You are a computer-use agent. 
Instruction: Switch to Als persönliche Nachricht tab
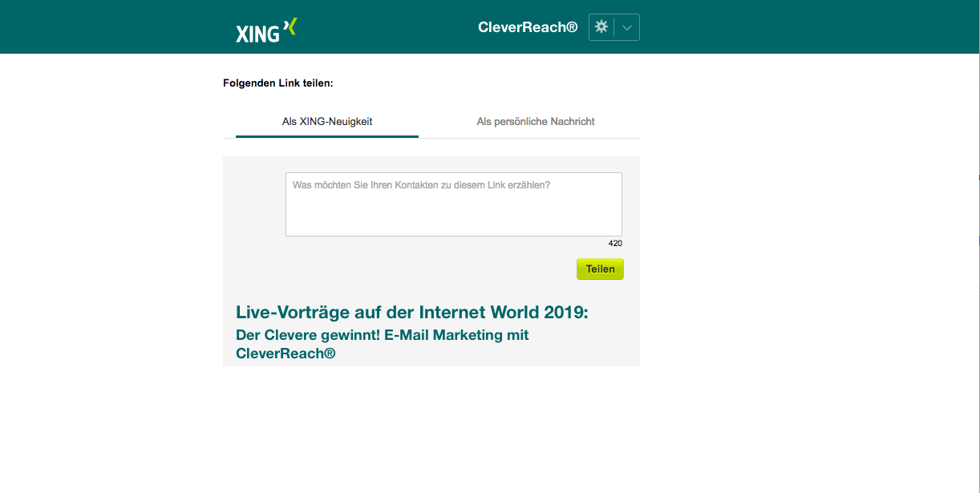[536, 122]
